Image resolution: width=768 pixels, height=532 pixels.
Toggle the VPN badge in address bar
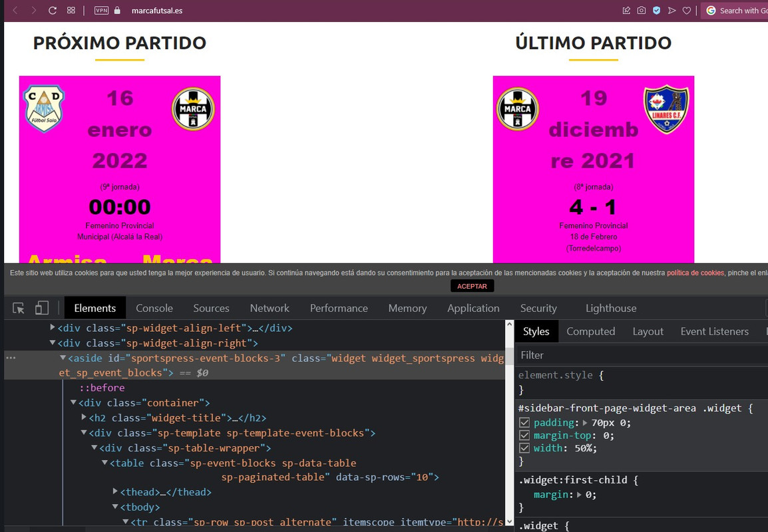tap(101, 10)
